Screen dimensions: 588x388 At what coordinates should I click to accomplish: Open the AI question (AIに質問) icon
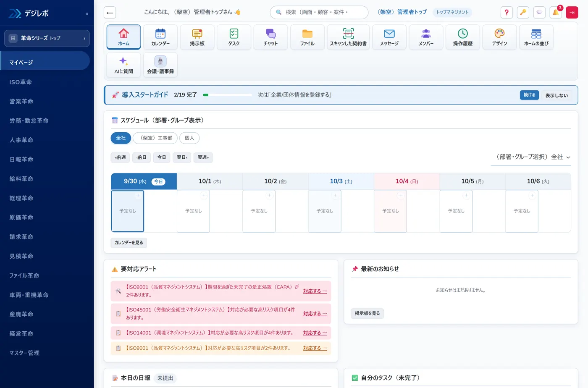tap(123, 65)
